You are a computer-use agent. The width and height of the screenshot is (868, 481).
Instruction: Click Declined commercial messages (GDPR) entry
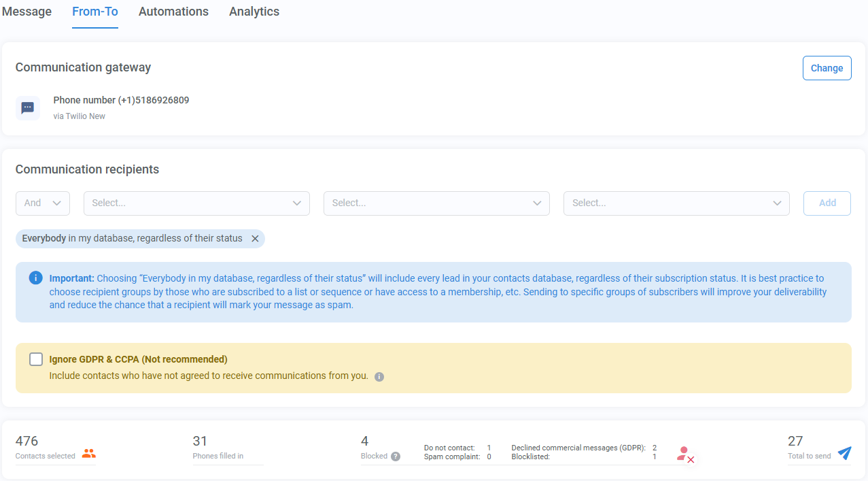[584, 448]
